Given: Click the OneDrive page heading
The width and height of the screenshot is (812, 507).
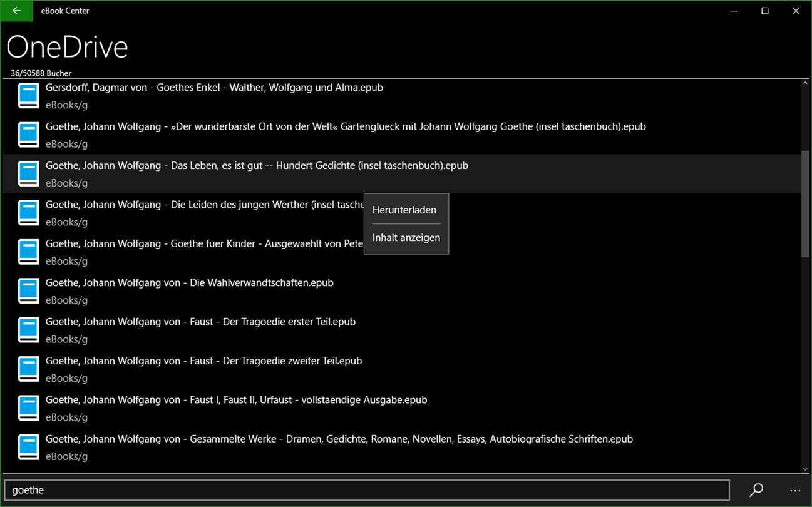Looking at the screenshot, I should (67, 47).
